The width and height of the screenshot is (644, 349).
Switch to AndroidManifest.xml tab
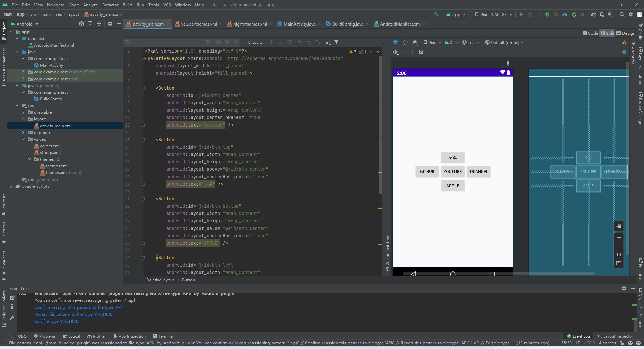[400, 24]
